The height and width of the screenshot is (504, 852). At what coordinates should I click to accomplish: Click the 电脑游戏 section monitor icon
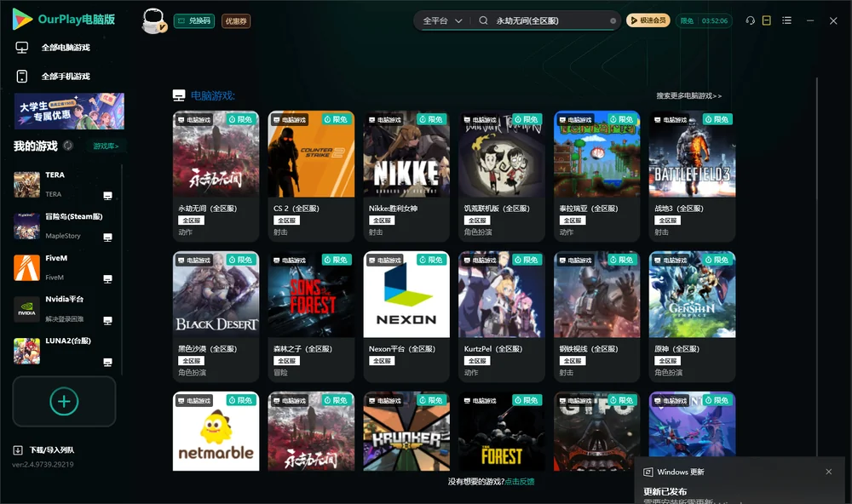[x=179, y=95]
